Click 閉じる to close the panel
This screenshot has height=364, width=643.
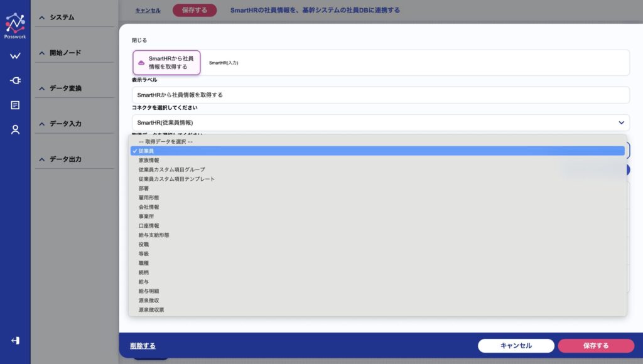pos(139,40)
